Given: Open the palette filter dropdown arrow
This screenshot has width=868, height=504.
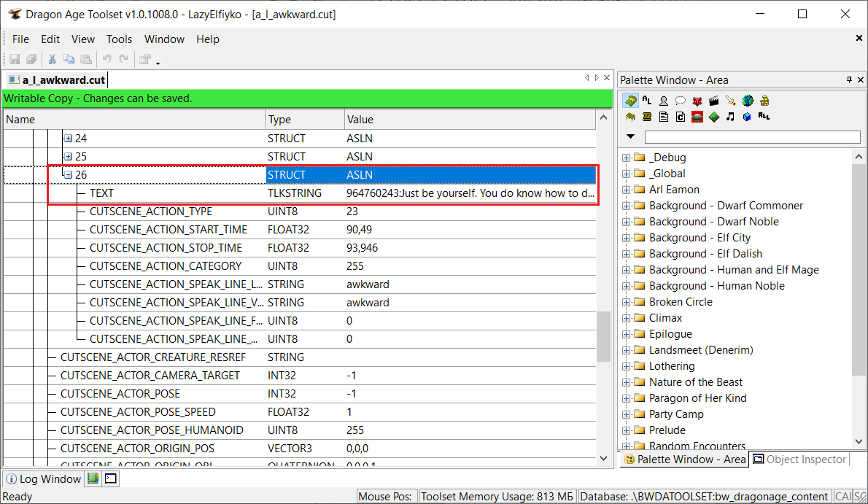Looking at the screenshot, I should [630, 136].
